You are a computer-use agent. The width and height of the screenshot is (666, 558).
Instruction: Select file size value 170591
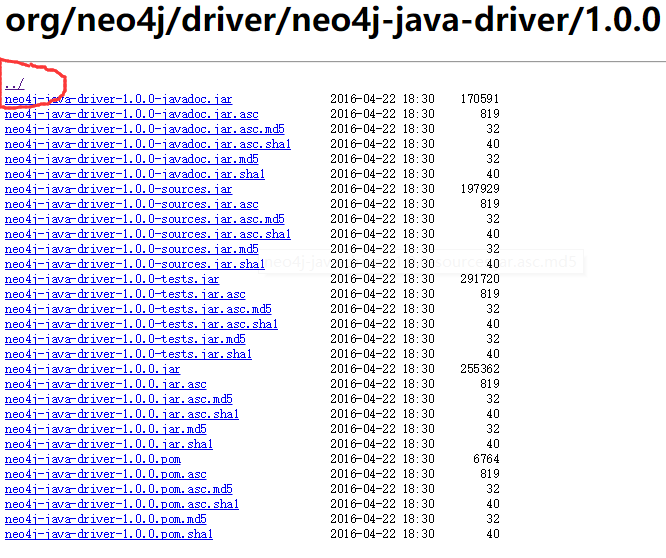coord(480,99)
